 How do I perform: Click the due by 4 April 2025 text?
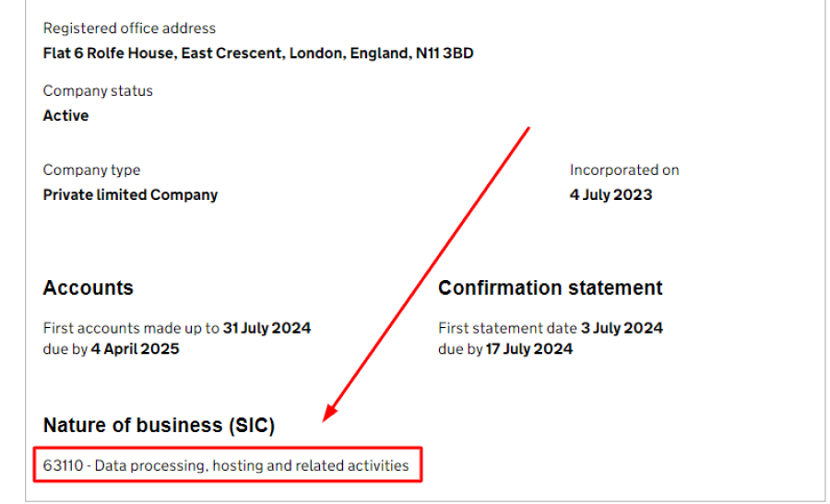pos(112,349)
